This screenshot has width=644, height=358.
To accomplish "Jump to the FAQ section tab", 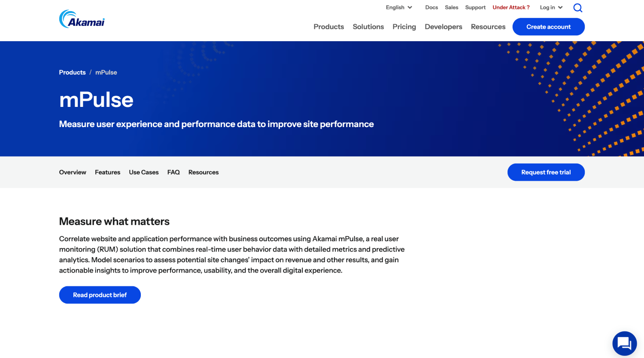I will point(173,172).
